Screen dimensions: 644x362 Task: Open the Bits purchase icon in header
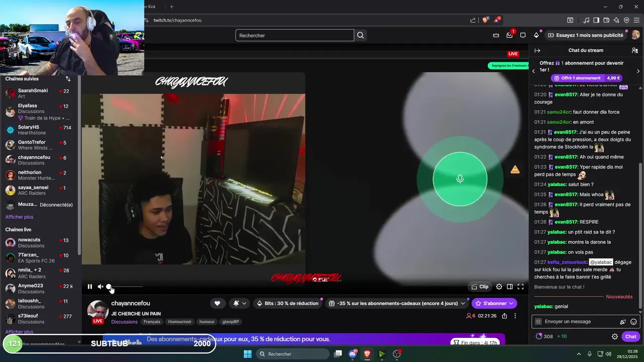coord(536,35)
